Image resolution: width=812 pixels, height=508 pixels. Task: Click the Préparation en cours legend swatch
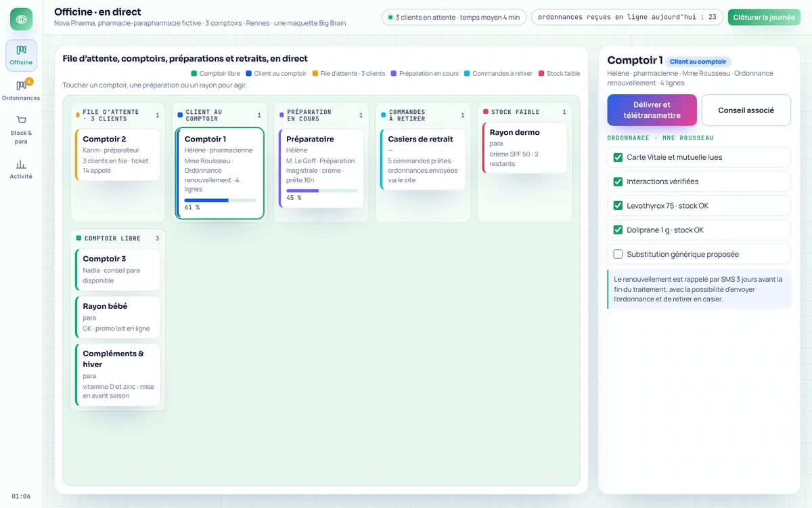(394, 74)
